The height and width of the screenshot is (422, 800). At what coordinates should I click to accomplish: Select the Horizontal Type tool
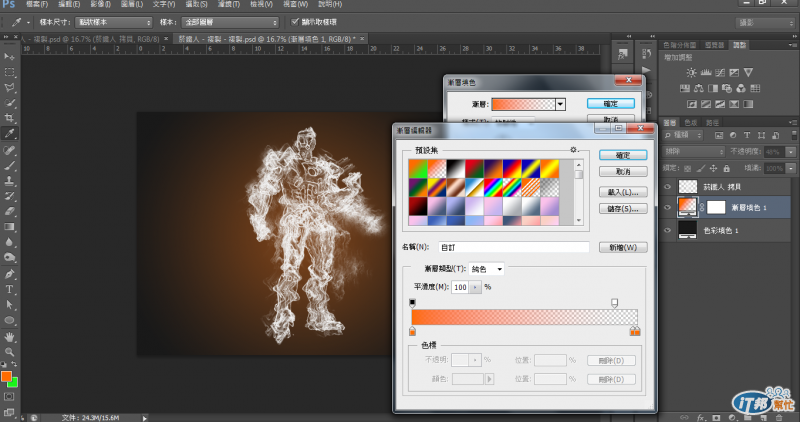click(10, 290)
